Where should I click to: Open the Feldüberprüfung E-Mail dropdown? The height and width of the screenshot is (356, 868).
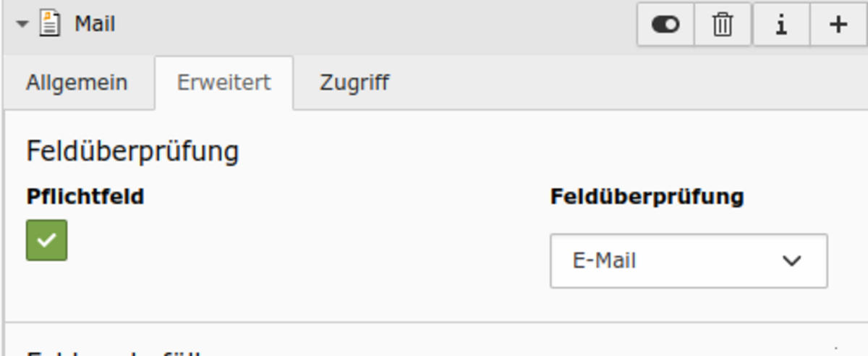(689, 260)
